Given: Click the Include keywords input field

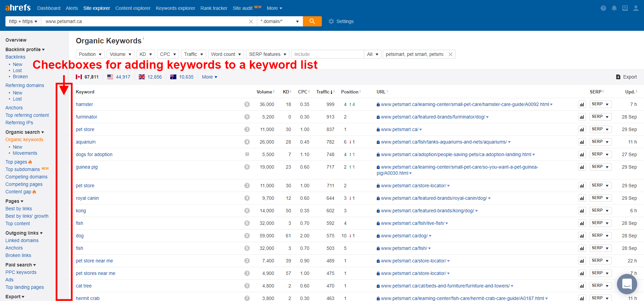Looking at the screenshot, I should tap(328, 54).
